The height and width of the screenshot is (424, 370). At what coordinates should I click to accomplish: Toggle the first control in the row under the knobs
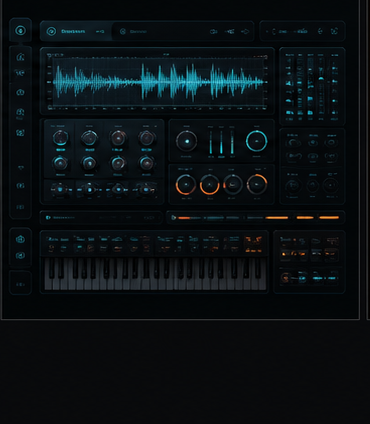(x=60, y=189)
